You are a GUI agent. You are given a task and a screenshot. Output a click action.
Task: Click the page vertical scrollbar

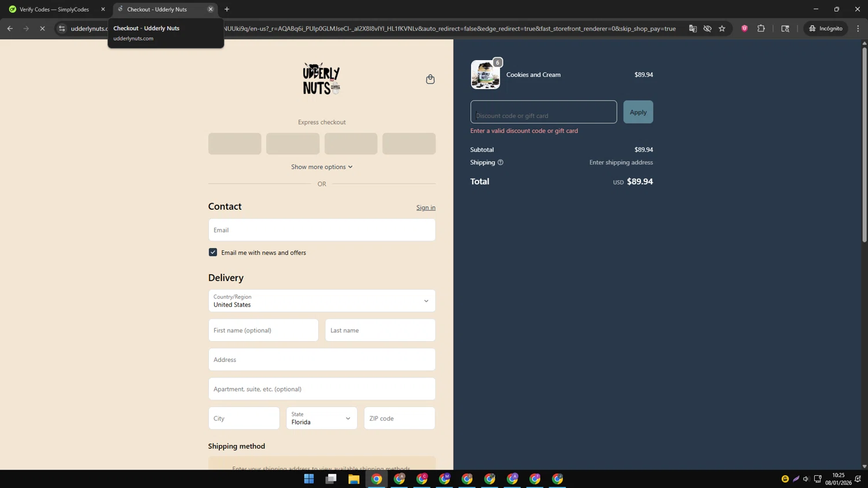[865, 145]
